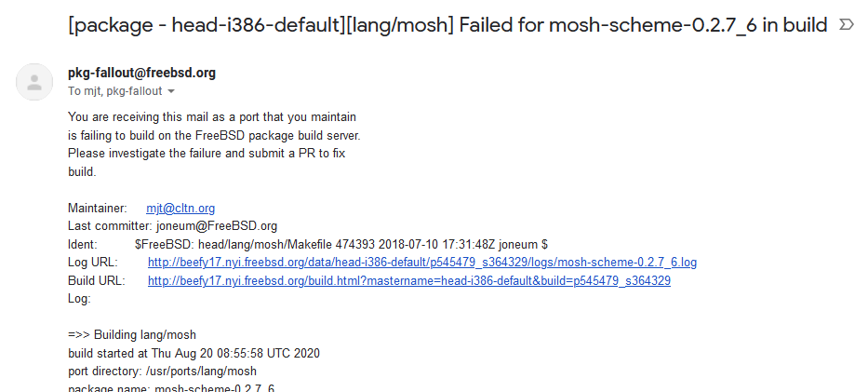Click the 'Log URL:' label

click(x=93, y=263)
